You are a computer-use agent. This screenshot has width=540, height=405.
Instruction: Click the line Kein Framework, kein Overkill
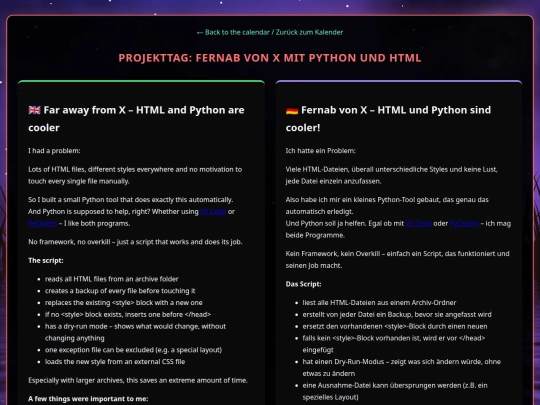point(397,260)
